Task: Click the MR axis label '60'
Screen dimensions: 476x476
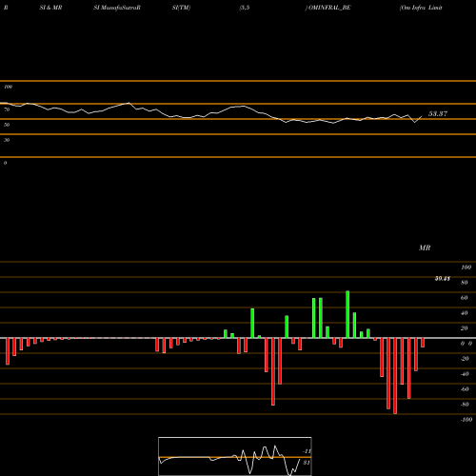Action: [465, 298]
